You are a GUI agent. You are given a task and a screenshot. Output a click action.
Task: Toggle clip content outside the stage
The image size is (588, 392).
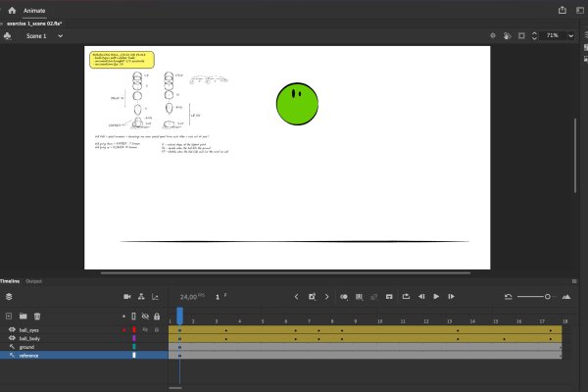(521, 35)
